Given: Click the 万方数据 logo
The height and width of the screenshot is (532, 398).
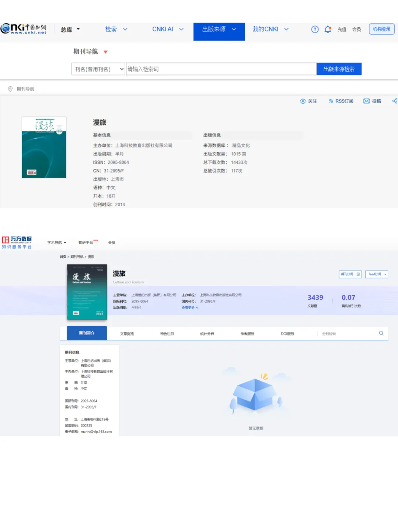Looking at the screenshot, I should 17,242.
